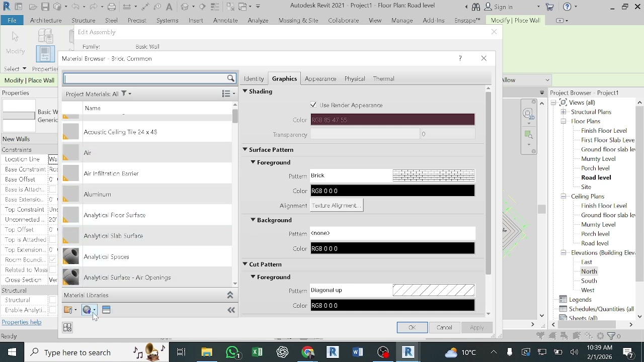Click the Surface Background color swatch
This screenshot has width=644, height=362.
392,249
